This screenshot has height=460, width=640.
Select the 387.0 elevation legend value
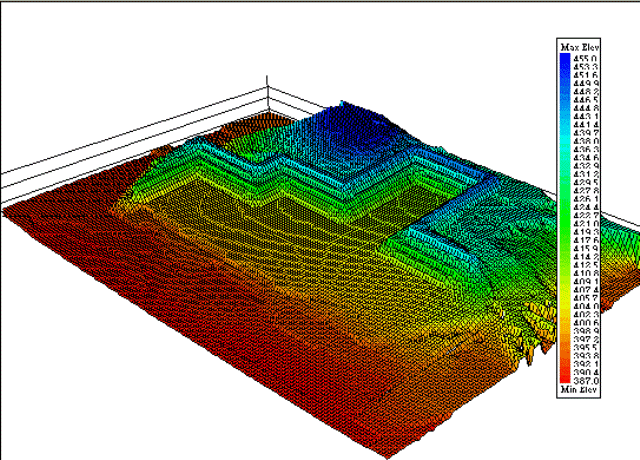(586, 381)
